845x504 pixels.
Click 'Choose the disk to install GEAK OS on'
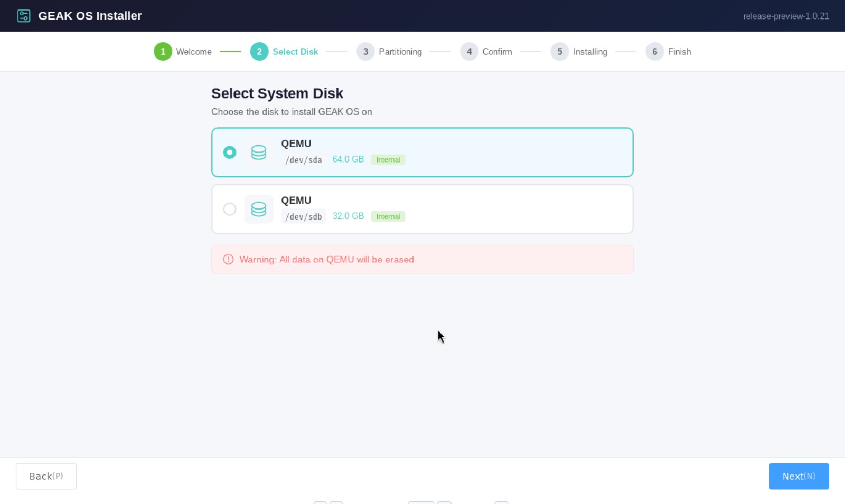(x=292, y=112)
